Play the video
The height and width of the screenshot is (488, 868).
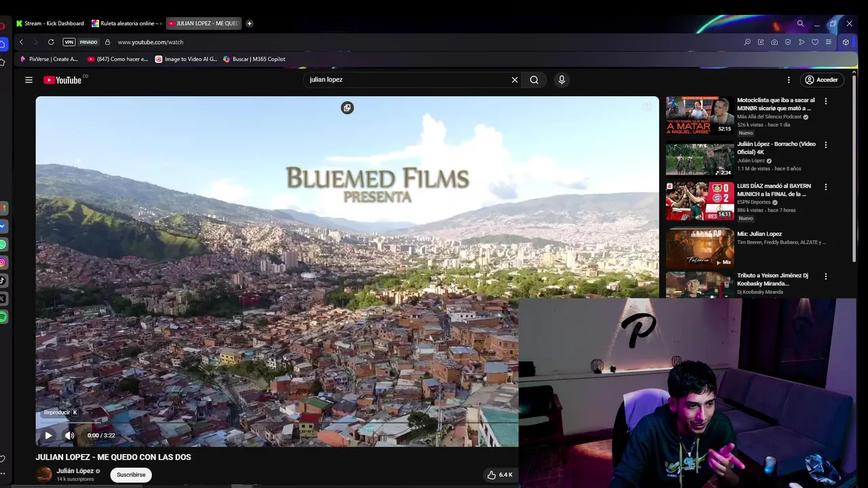pos(48,435)
